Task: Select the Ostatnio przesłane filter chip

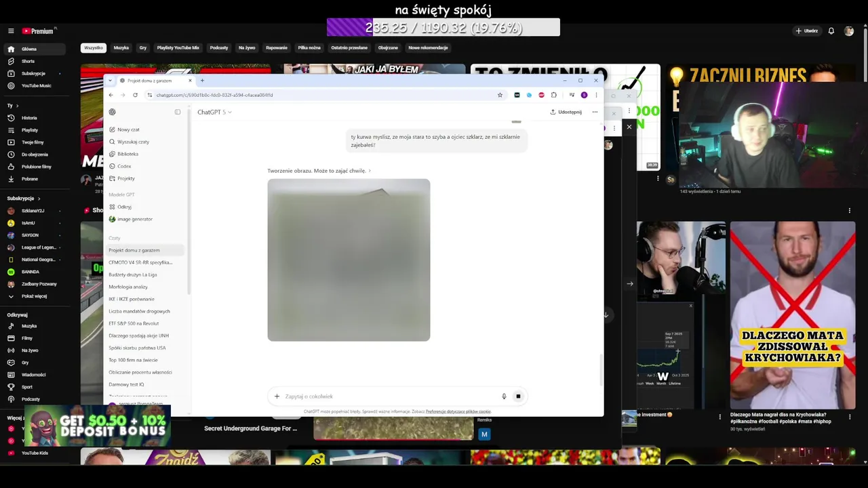Action: 349,47
